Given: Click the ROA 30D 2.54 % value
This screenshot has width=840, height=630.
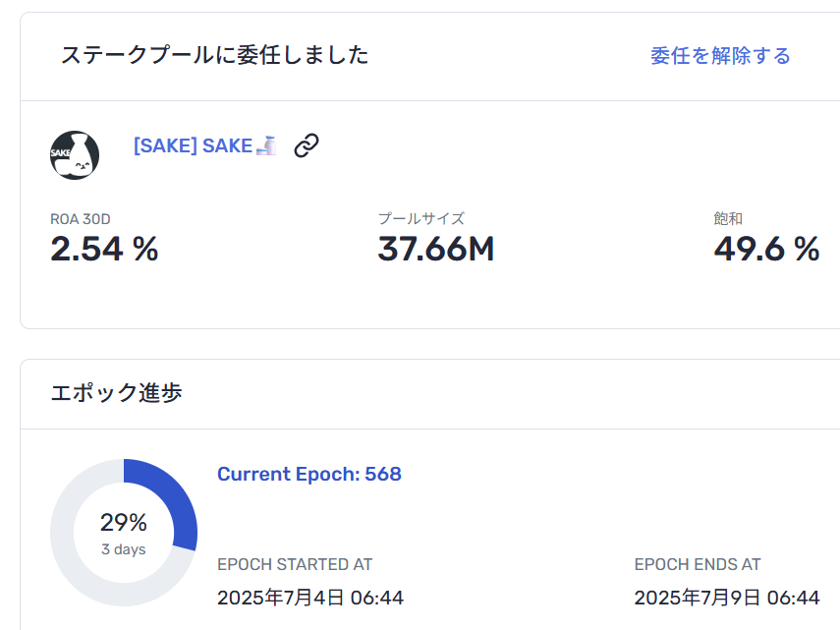Looking at the screenshot, I should [x=104, y=249].
